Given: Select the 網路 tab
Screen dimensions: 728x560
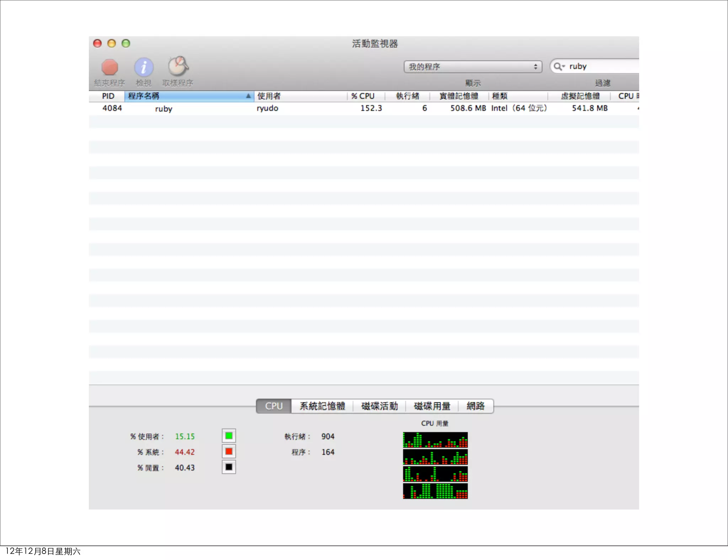Looking at the screenshot, I should 476,406.
